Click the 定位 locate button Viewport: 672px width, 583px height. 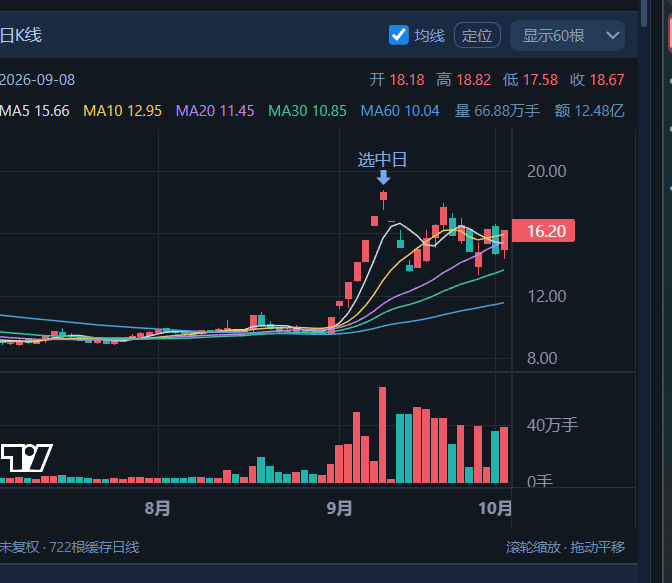(477, 35)
